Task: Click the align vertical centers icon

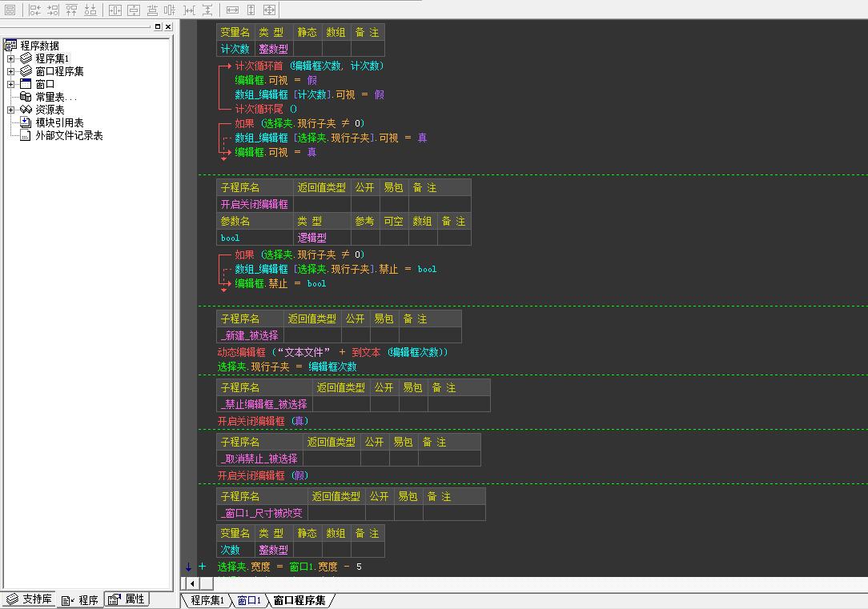Action: [x=170, y=10]
